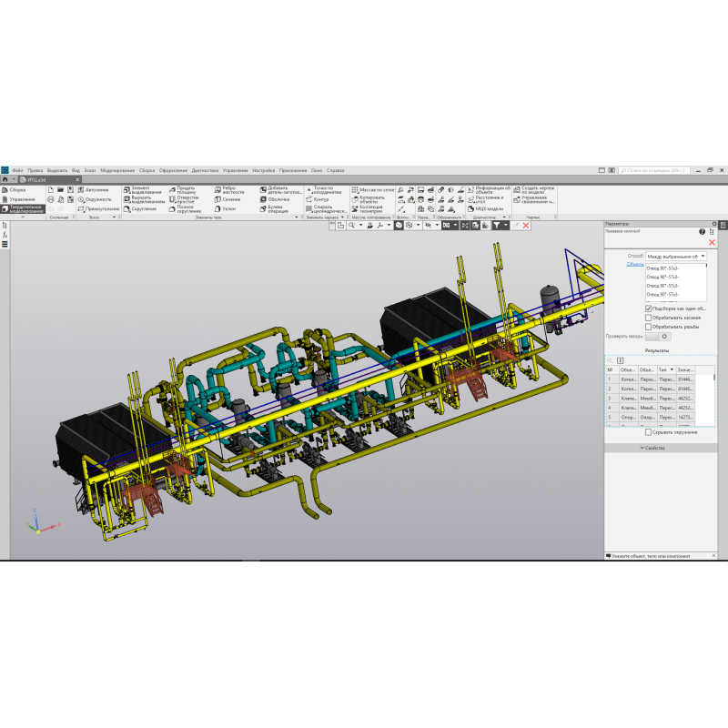Enable Обрабатывать резьбы checkbox

click(648, 327)
